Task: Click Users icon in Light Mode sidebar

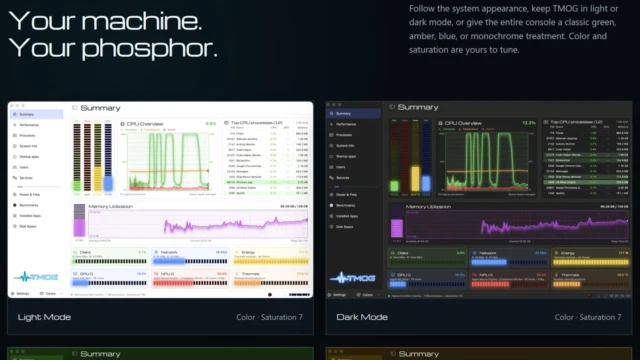Action: pos(15,167)
